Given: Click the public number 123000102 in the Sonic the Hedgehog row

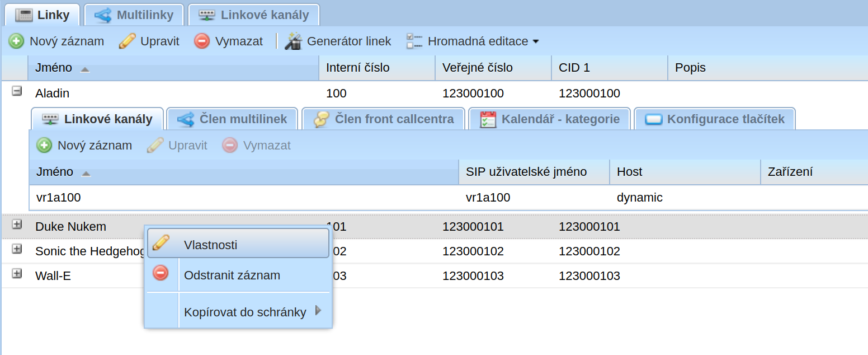Looking at the screenshot, I should (473, 251).
